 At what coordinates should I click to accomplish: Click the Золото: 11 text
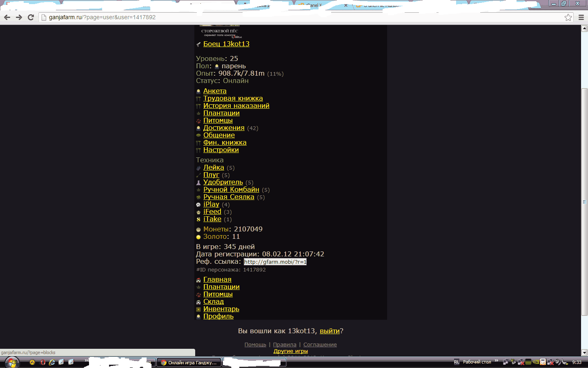coord(222,236)
